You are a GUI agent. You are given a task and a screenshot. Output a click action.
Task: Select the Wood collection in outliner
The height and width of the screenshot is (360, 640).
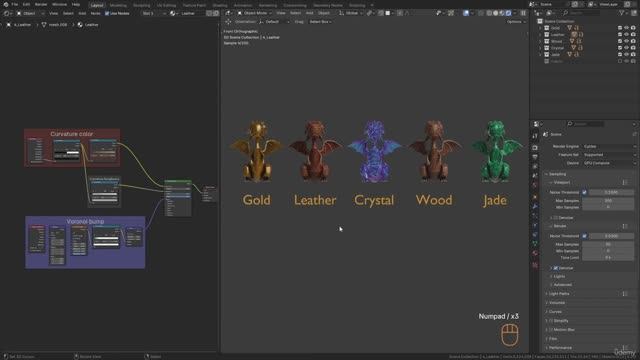556,41
